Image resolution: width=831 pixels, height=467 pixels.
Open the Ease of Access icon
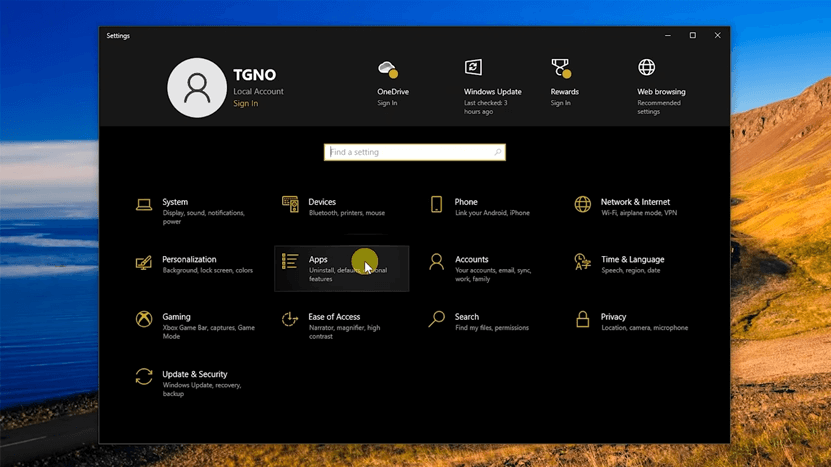coord(290,319)
